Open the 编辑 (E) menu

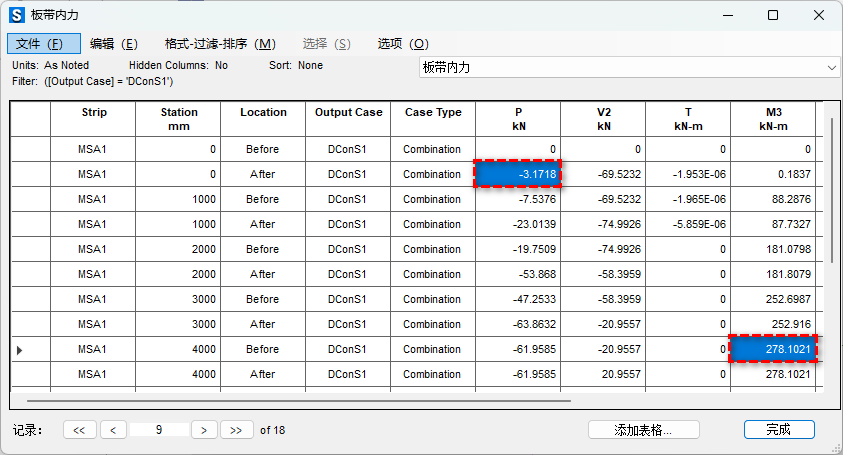(114, 44)
